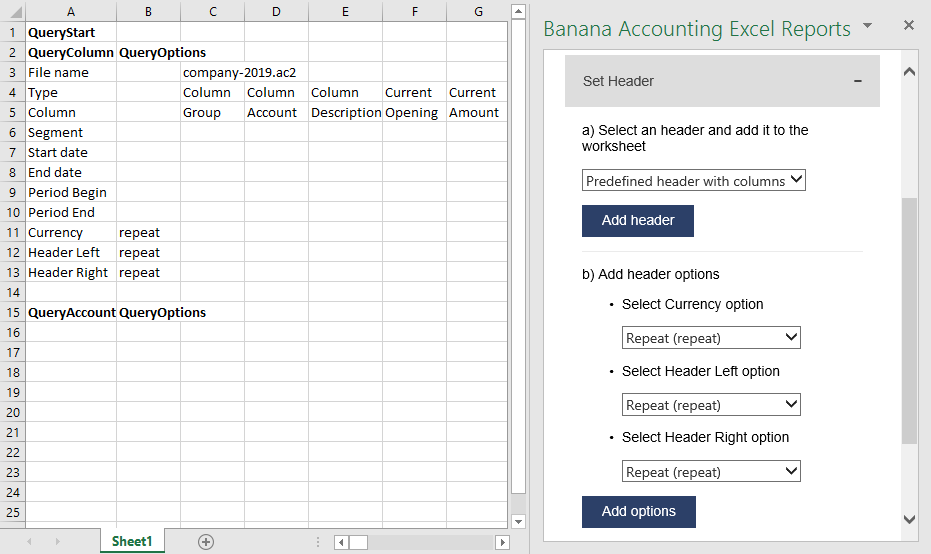Click the next sheet navigation arrow
931x554 pixels.
tap(58, 542)
